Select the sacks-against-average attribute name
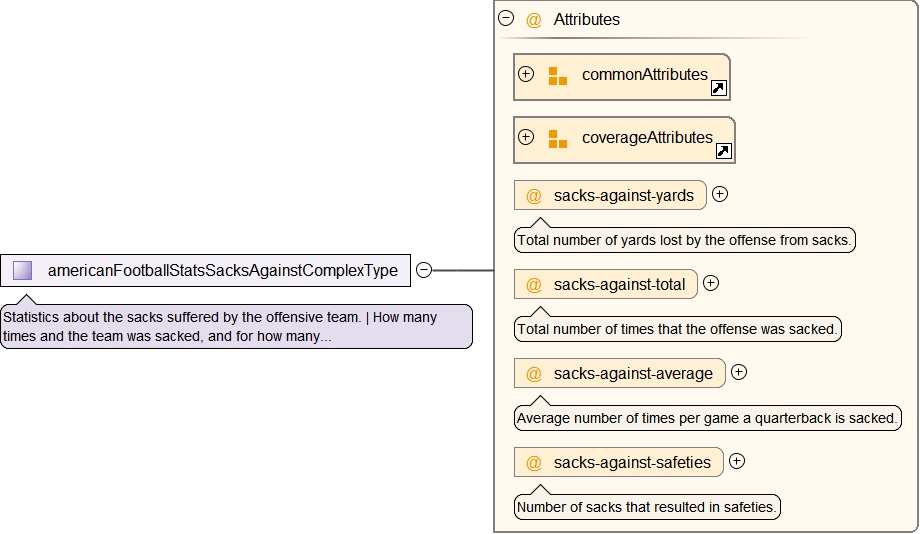The height and width of the screenshot is (534, 920). click(x=633, y=373)
